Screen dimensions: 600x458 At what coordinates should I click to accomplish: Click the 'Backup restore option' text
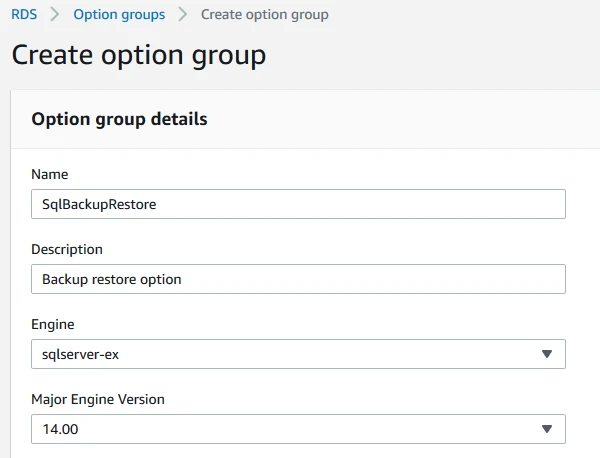(x=112, y=279)
